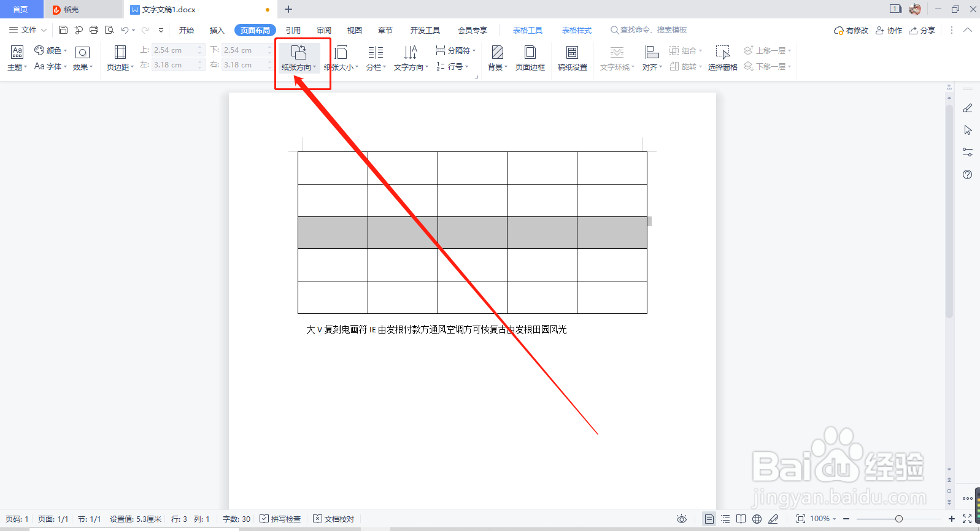Open the 纸张方向 paper orientation tool
This screenshot has width=980, height=531.
click(x=299, y=58)
